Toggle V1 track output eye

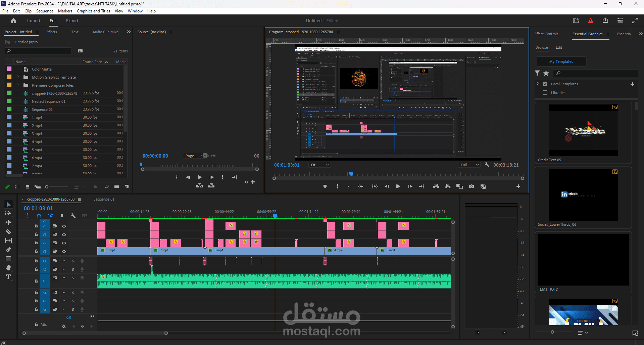(64, 251)
